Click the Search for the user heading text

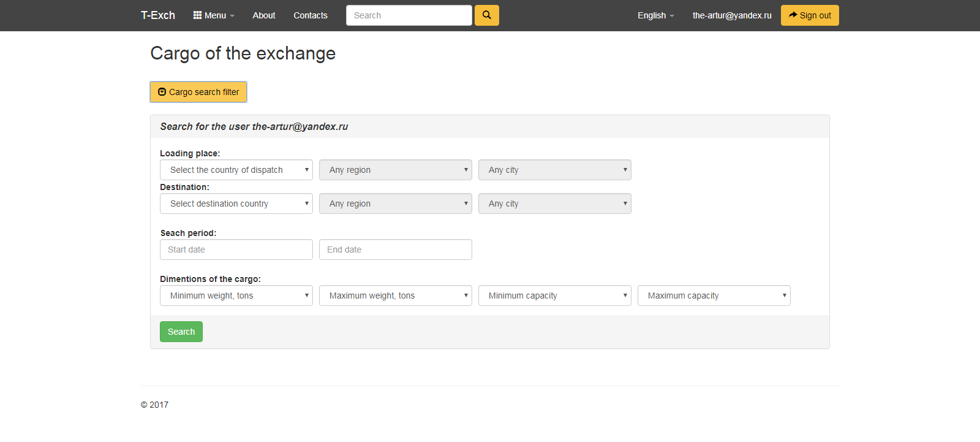(254, 126)
